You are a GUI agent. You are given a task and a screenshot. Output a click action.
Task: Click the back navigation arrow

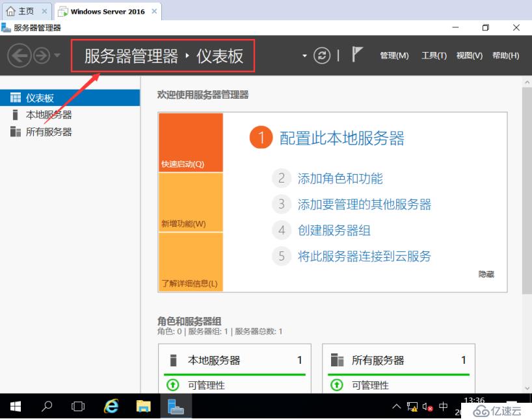tap(19, 55)
